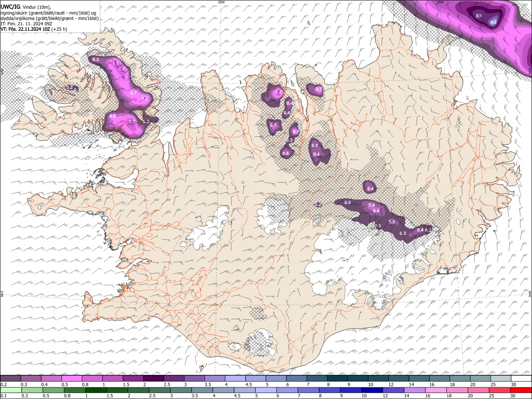532x399 pixels.
Task: Pick the lower-row swatch between 2.5 and 3
Action: [160, 390]
